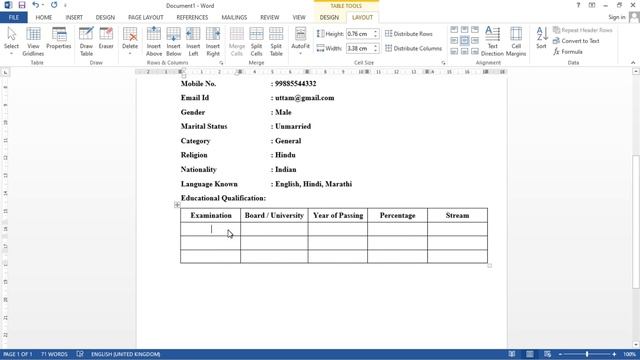Screen dimensions: 640x360
Task: Insert a row above
Action: pyautogui.click(x=154, y=41)
